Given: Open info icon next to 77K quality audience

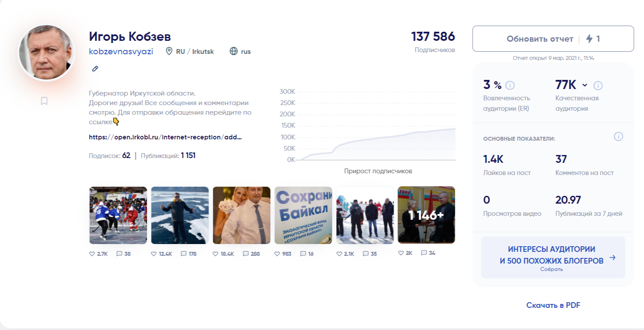Looking at the screenshot, I should click(598, 85).
